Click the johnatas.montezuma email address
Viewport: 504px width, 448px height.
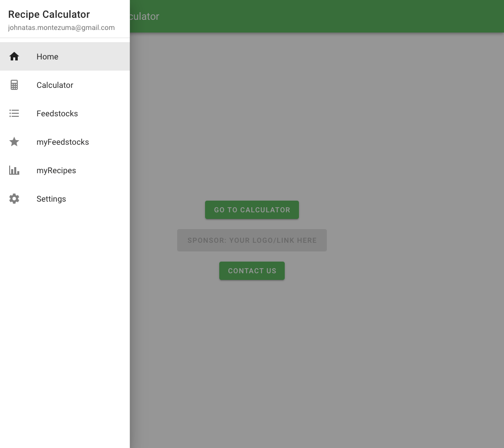coord(61,27)
